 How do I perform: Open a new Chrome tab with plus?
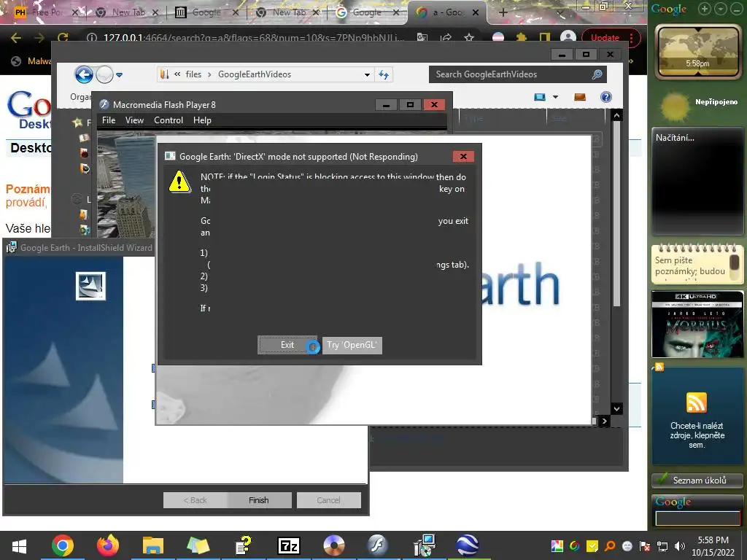pos(503,13)
